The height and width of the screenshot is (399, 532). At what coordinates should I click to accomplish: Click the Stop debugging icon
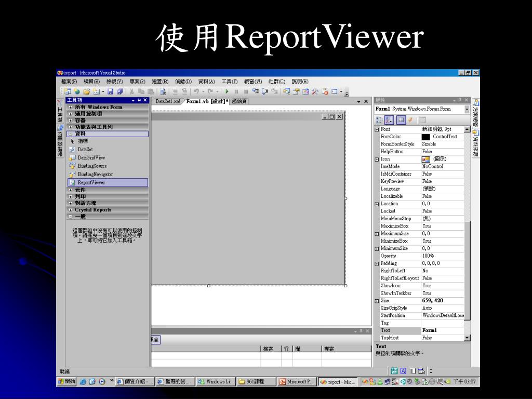246,91
